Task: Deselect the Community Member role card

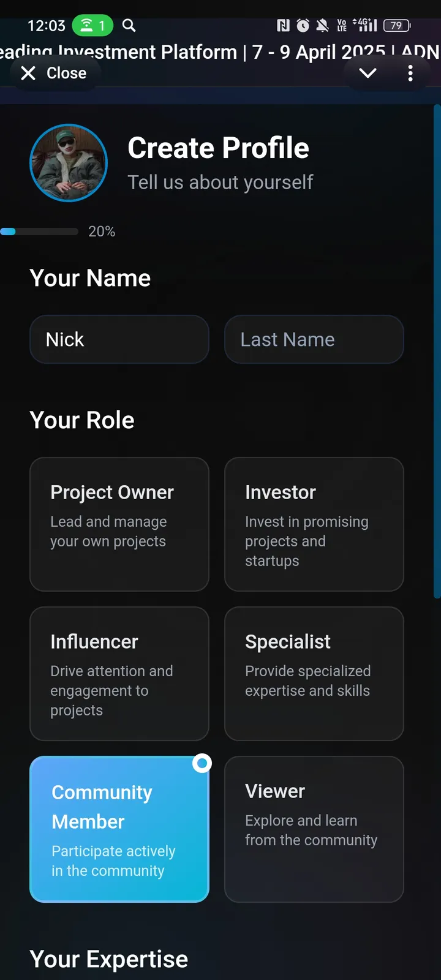Action: click(x=119, y=829)
